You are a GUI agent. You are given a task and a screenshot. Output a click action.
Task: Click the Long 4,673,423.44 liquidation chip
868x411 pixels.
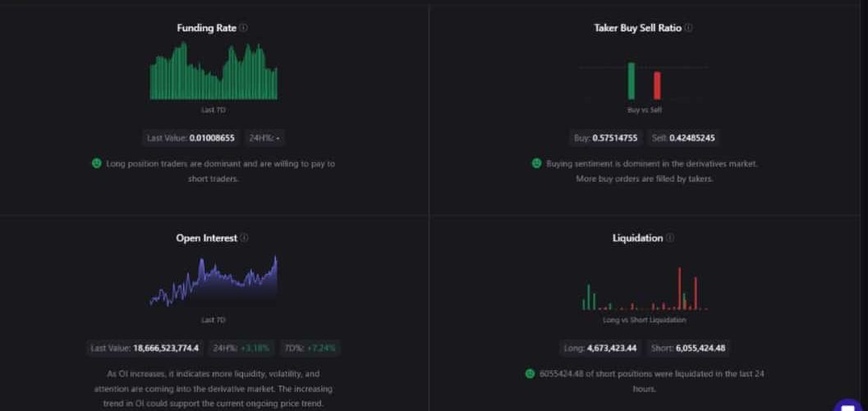(x=599, y=348)
